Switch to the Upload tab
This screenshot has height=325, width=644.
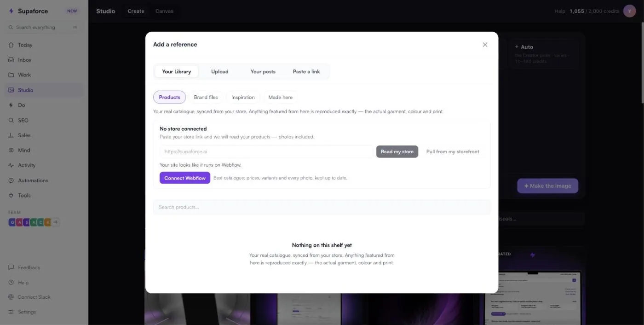(x=220, y=71)
